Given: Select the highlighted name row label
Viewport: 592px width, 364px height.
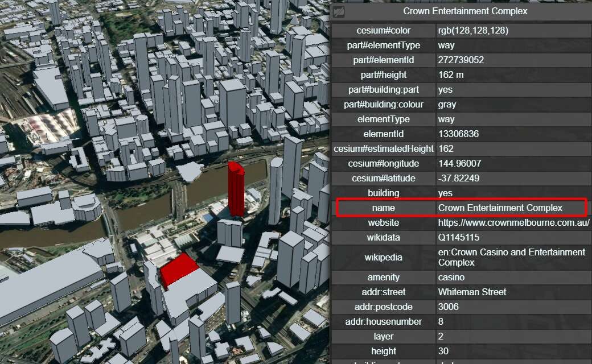Looking at the screenshot, I should (x=383, y=208).
